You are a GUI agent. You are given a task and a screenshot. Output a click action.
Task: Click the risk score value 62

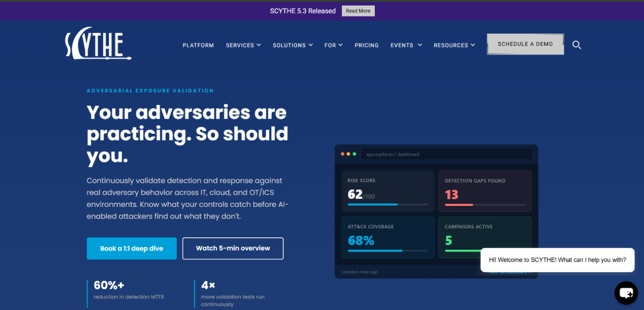[355, 194]
